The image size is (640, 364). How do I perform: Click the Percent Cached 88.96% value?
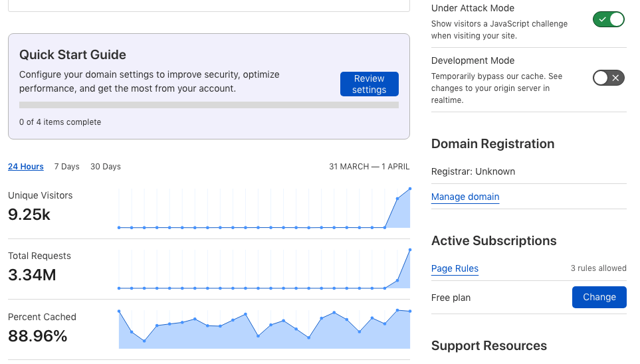pyautogui.click(x=38, y=336)
